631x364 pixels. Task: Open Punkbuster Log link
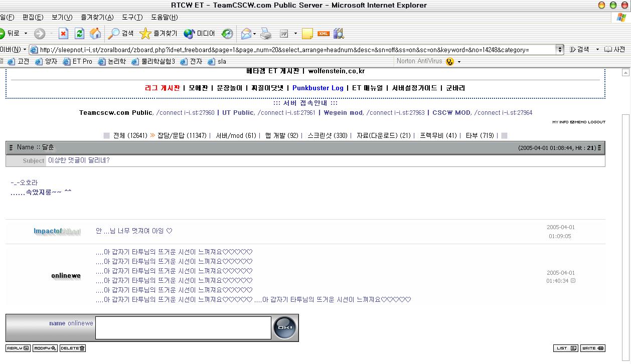pos(318,88)
